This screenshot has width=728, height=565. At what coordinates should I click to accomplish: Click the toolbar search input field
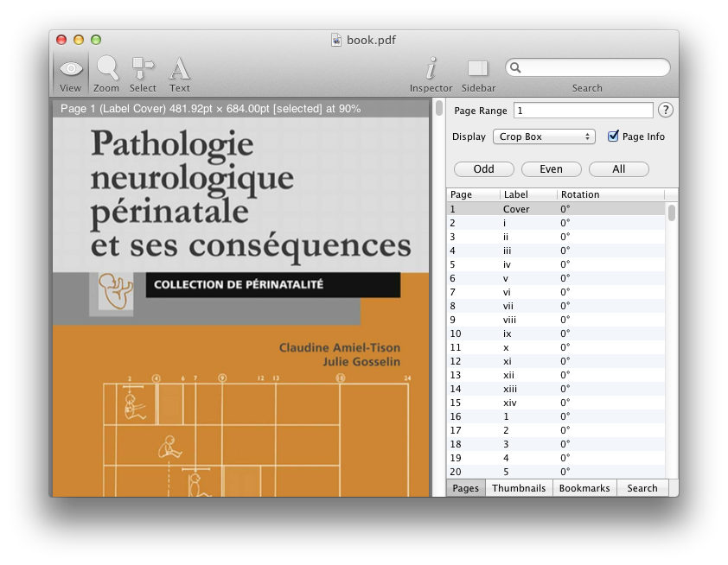587,67
